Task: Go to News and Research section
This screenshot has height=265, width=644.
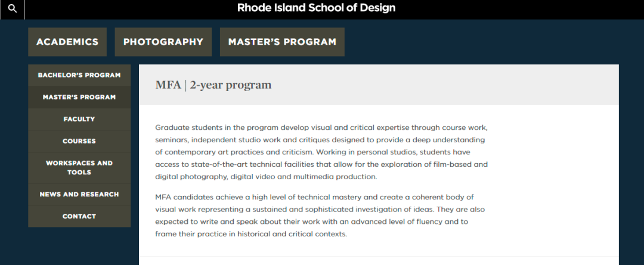Action: point(79,195)
